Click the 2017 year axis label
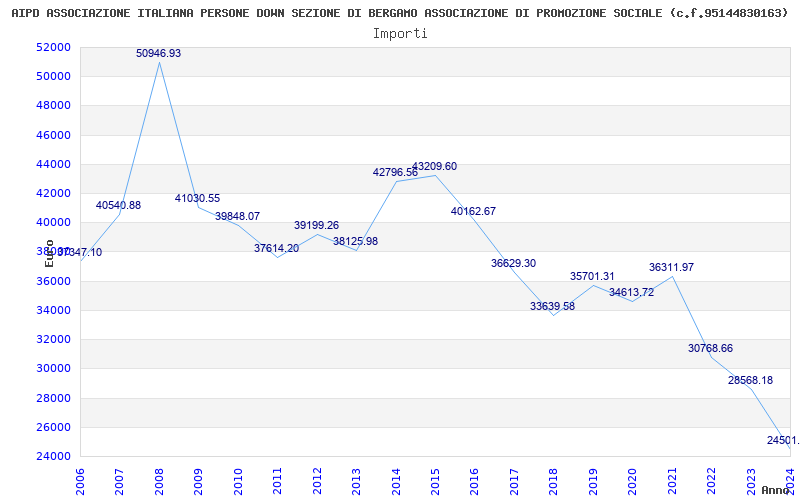 [x=514, y=480]
